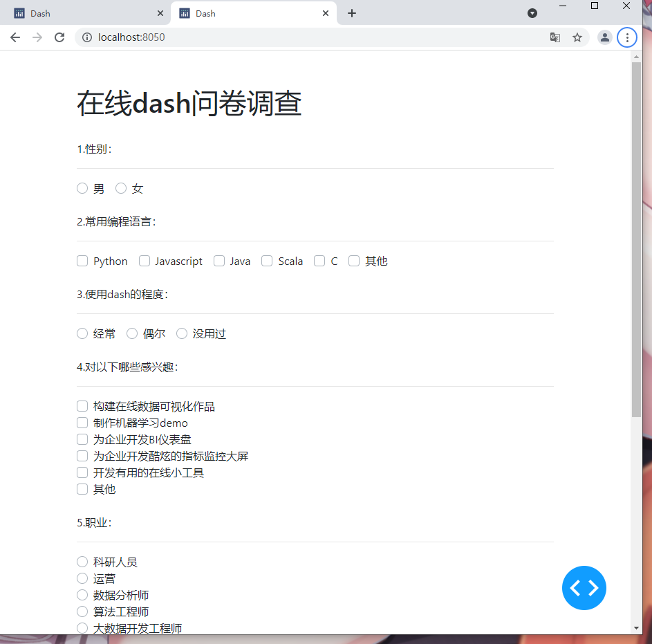Check the Java checkbox
Image resolution: width=652 pixels, height=644 pixels.
point(219,261)
